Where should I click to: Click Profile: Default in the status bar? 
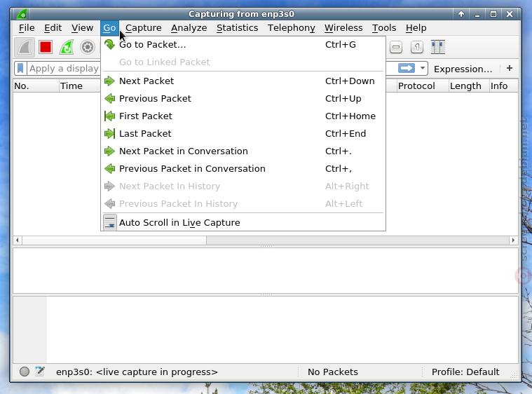tap(465, 372)
